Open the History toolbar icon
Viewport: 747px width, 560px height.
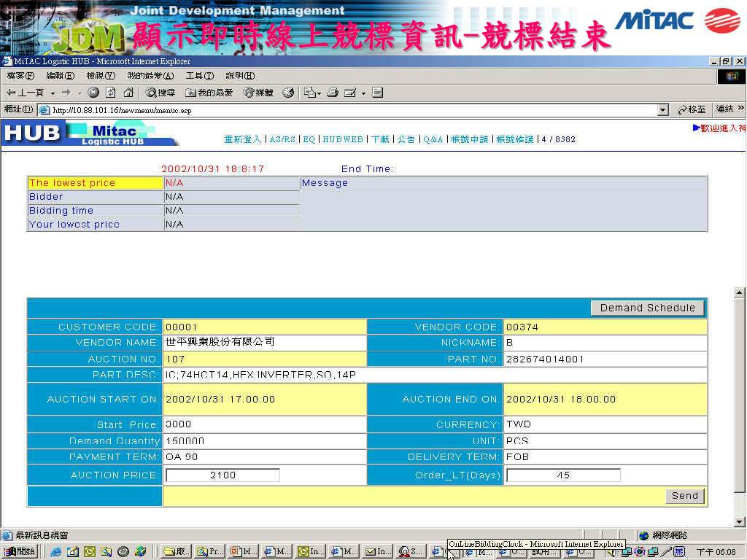(x=287, y=93)
